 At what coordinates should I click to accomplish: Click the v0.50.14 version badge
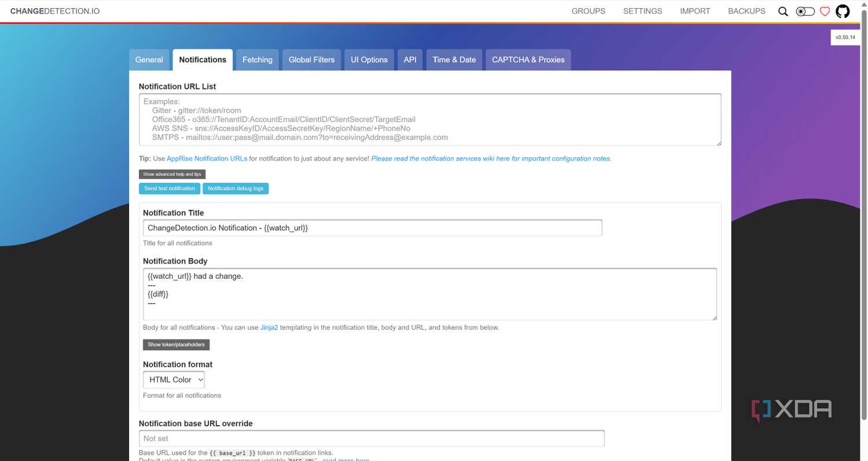click(x=845, y=37)
